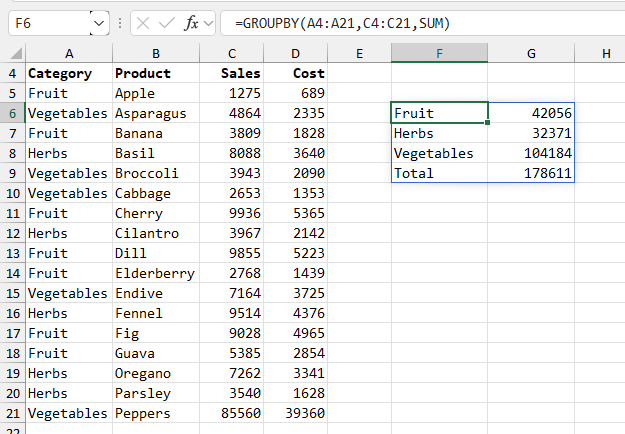Select the Guava cell
625x434 pixels.
click(x=156, y=353)
